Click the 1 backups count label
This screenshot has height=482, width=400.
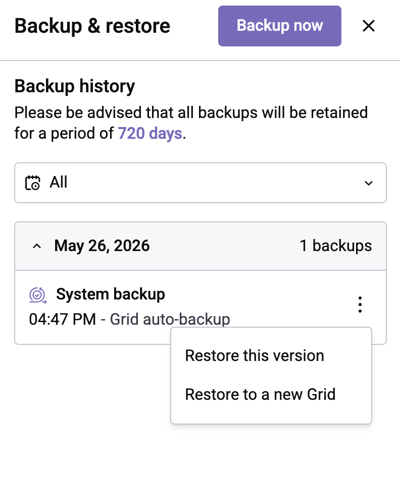pyautogui.click(x=336, y=246)
